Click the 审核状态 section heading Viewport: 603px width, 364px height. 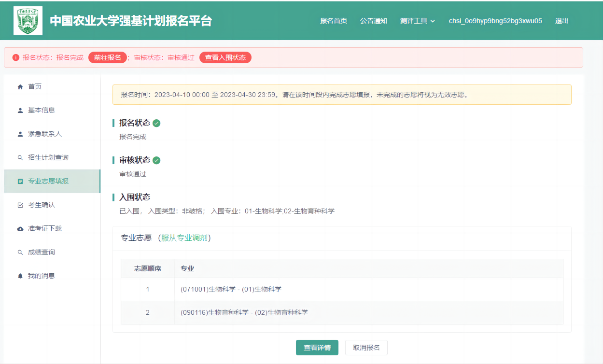[x=135, y=160]
